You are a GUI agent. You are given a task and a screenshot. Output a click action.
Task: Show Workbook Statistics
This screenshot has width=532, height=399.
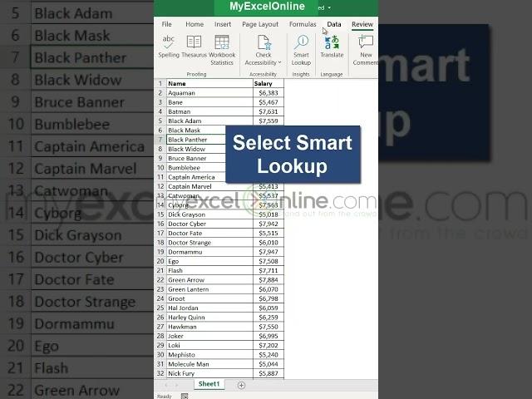[222, 50]
